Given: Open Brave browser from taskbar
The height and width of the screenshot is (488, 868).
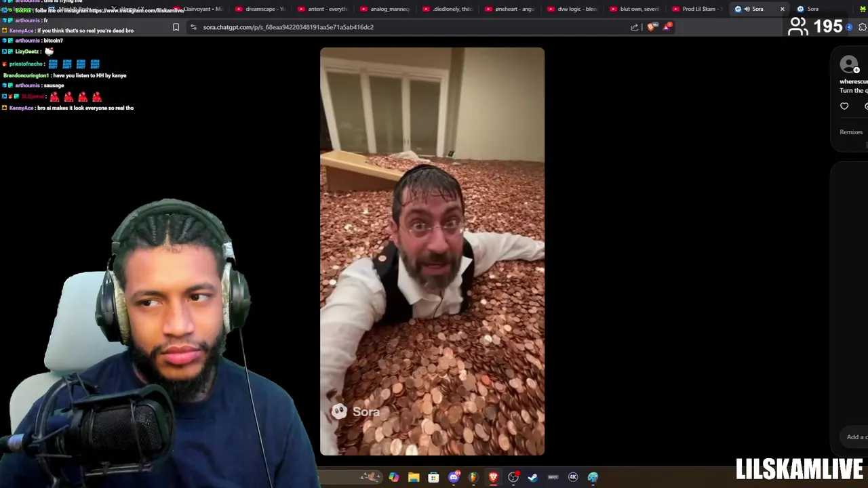Looking at the screenshot, I should pyautogui.click(x=493, y=477).
